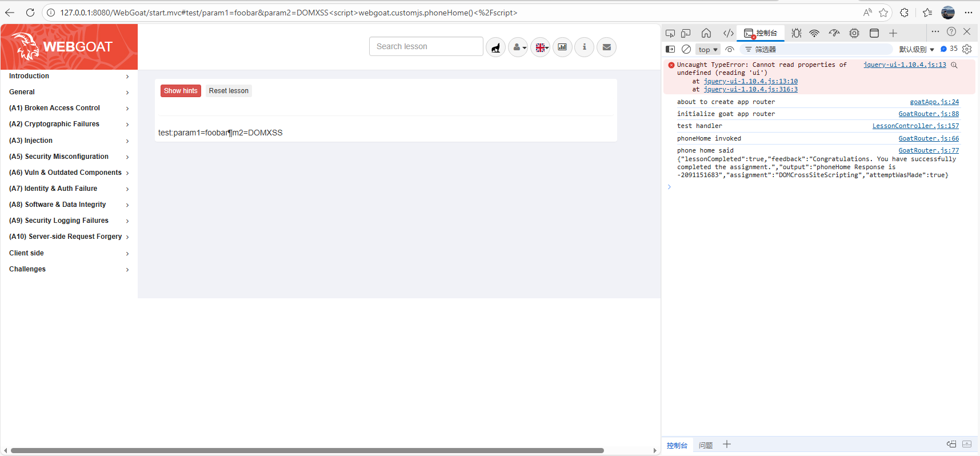The width and height of the screenshot is (980, 456).
Task: Toggle device emulation in DevTools
Action: point(686,33)
